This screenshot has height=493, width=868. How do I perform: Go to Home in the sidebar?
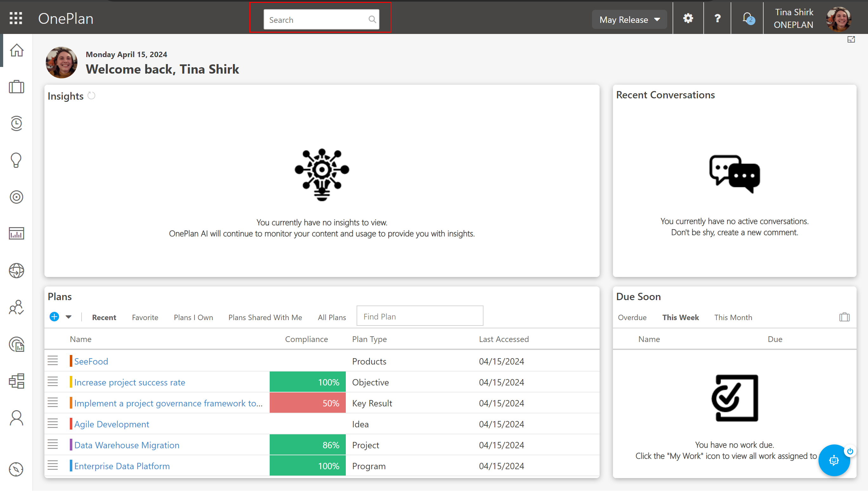point(16,50)
